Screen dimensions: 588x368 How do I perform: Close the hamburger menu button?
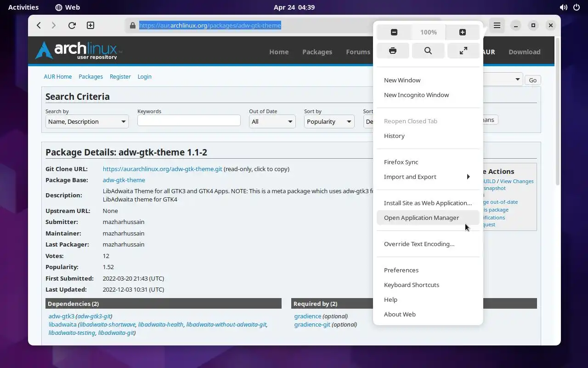497,25
